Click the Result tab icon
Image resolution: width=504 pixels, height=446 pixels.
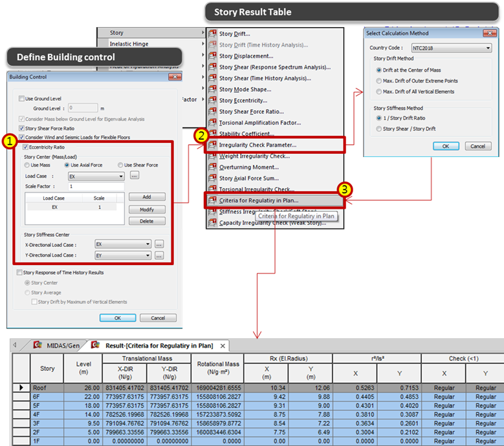pyautogui.click(x=96, y=345)
